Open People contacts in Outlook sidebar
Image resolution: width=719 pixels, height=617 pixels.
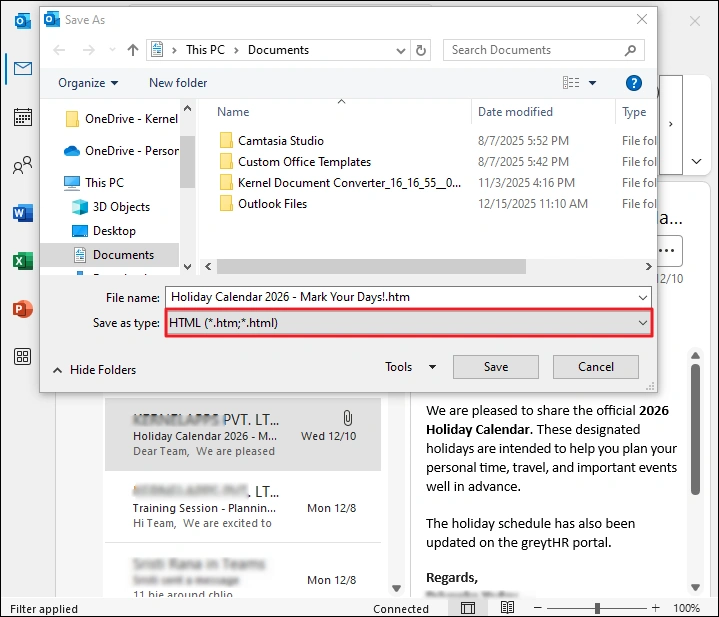point(22,165)
